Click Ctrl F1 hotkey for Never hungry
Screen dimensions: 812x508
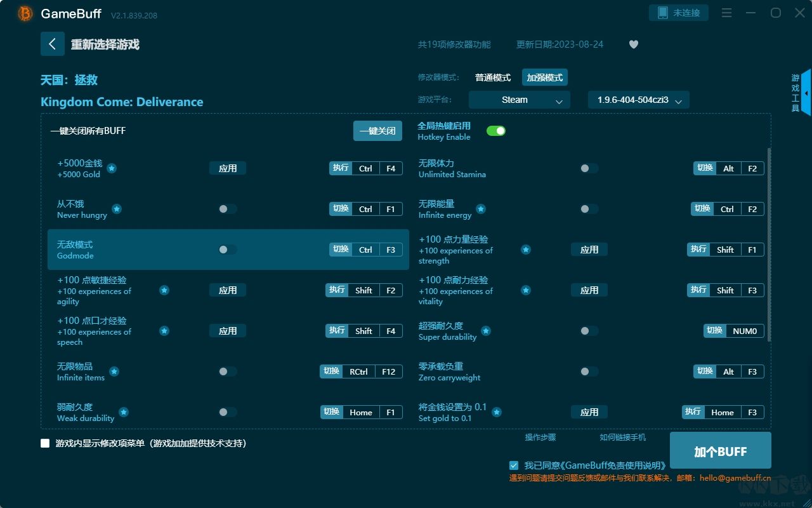point(366,209)
